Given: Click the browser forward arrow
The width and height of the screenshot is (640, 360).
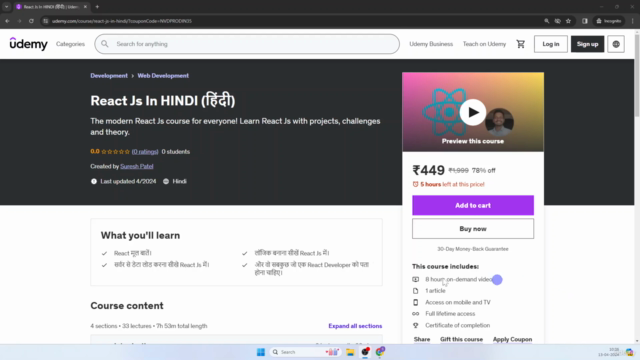Looking at the screenshot, I should coord(19,21).
